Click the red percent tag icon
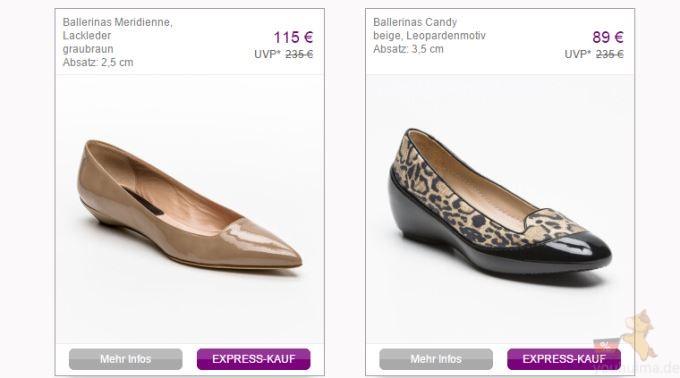This screenshot has height=378, width=680. coord(605,345)
